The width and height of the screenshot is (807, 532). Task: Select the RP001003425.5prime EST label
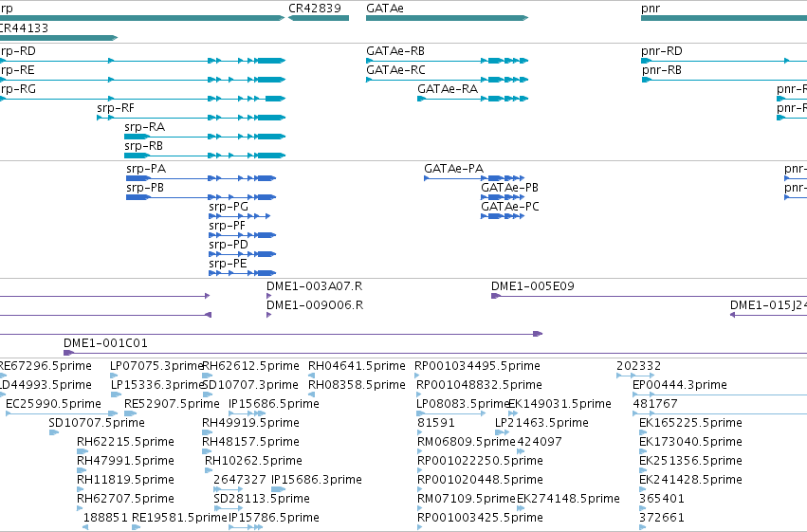coord(480,518)
